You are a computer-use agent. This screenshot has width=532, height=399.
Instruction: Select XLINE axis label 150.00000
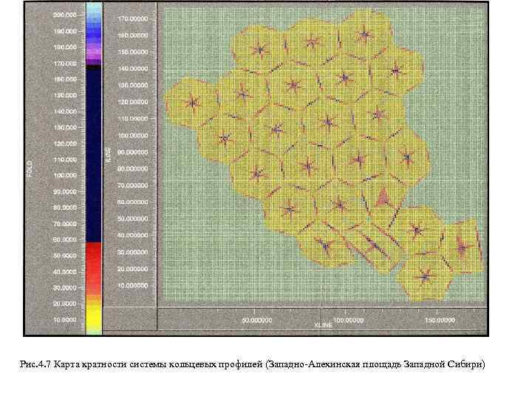[x=440, y=320]
